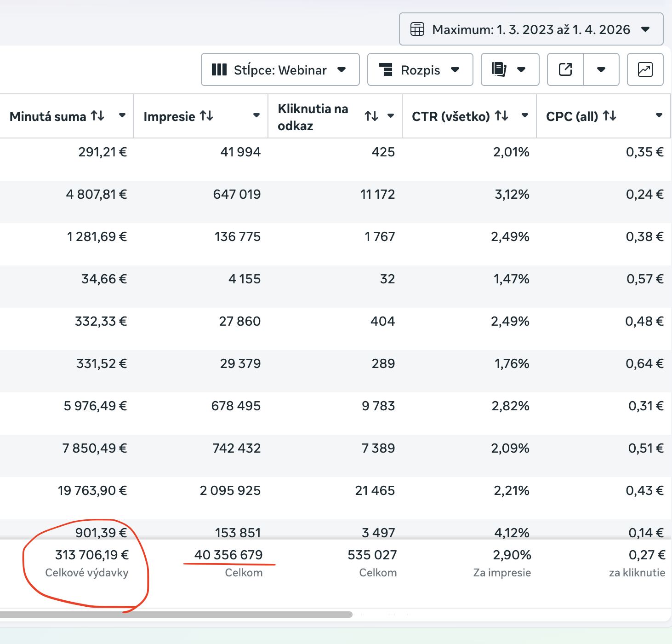The height and width of the screenshot is (644, 672).
Task: Click the 19 763,90 € amount cell
Action: (92, 490)
